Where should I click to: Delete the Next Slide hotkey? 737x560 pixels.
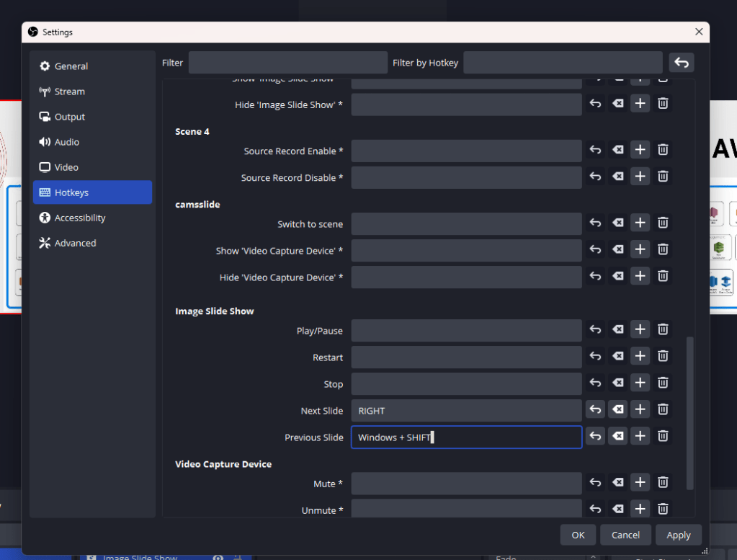click(x=663, y=409)
